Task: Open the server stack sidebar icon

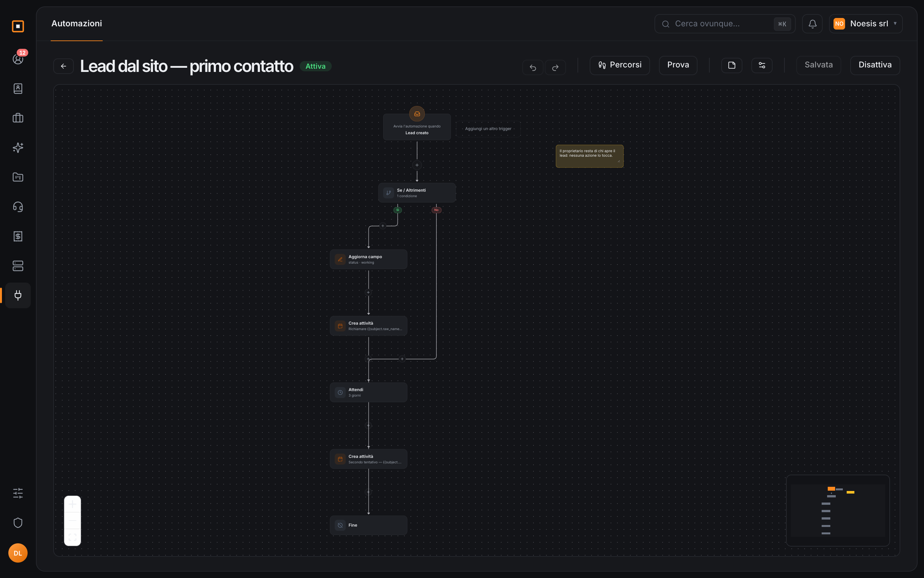Action: click(x=18, y=266)
